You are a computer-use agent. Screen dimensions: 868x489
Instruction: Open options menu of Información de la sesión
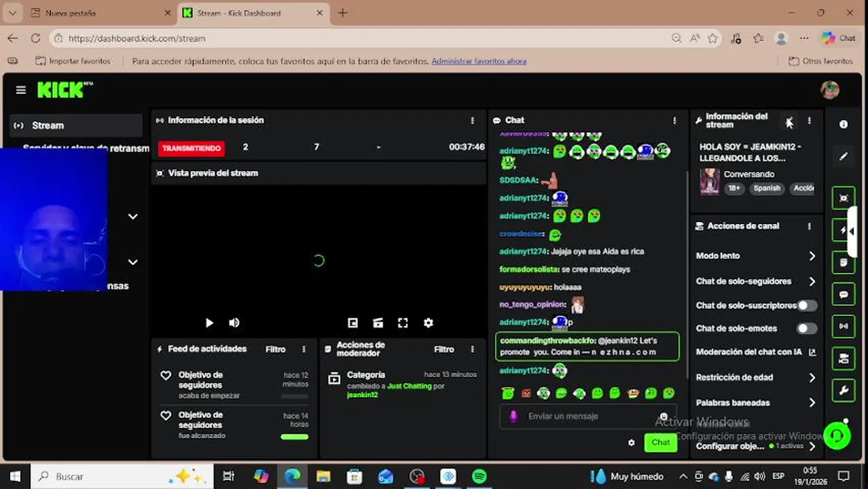[473, 121]
